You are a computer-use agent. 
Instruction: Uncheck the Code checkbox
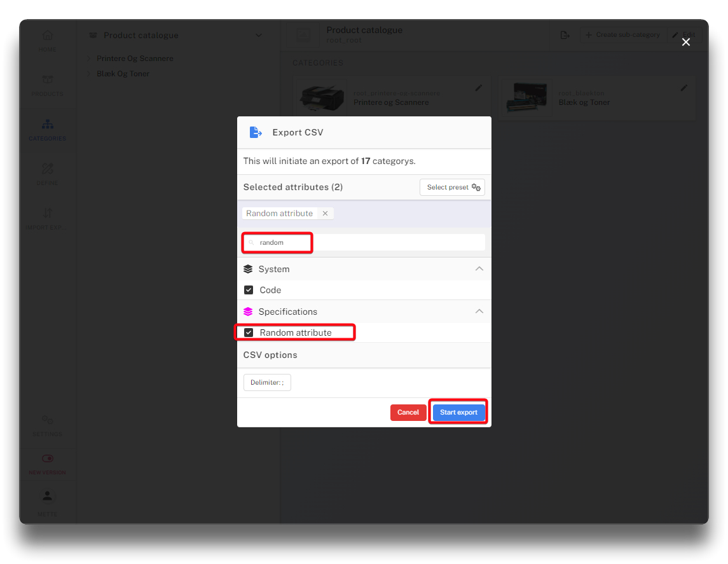pos(249,290)
